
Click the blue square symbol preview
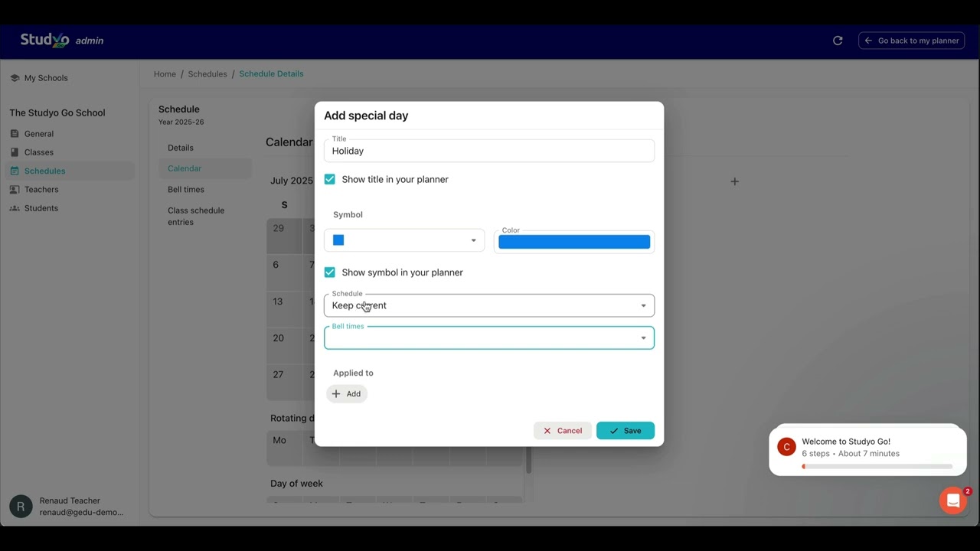(338, 240)
